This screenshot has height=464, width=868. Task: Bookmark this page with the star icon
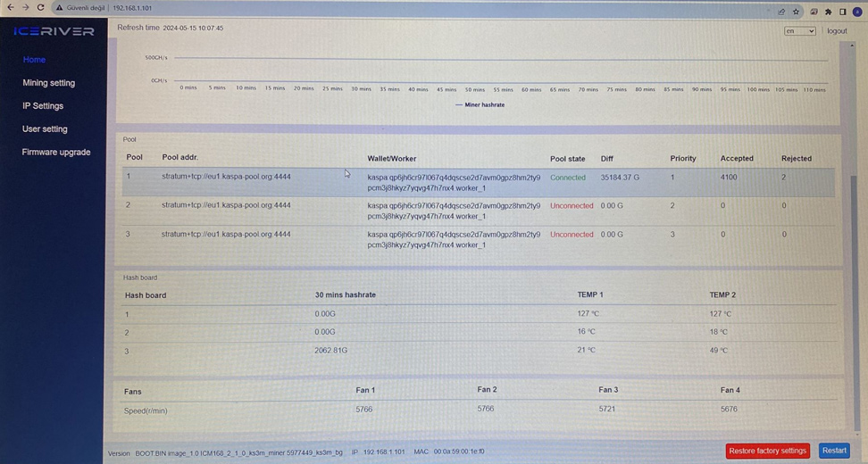(x=796, y=12)
